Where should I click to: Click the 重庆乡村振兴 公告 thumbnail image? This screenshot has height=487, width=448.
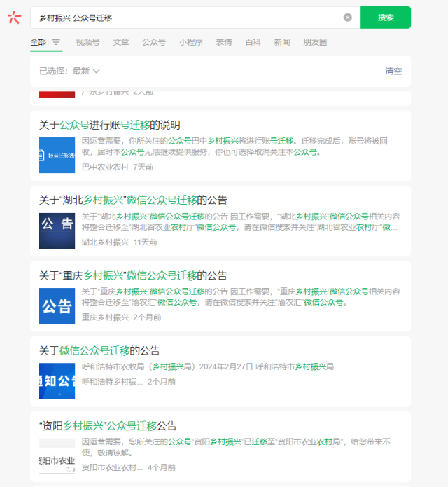57,306
